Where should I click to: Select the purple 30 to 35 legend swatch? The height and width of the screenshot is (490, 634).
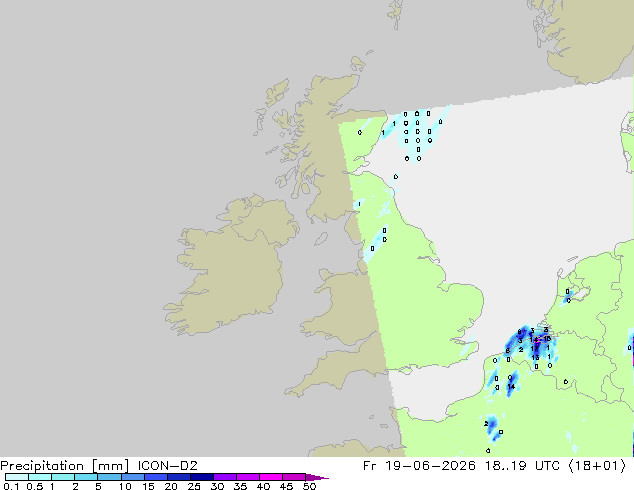point(225,477)
